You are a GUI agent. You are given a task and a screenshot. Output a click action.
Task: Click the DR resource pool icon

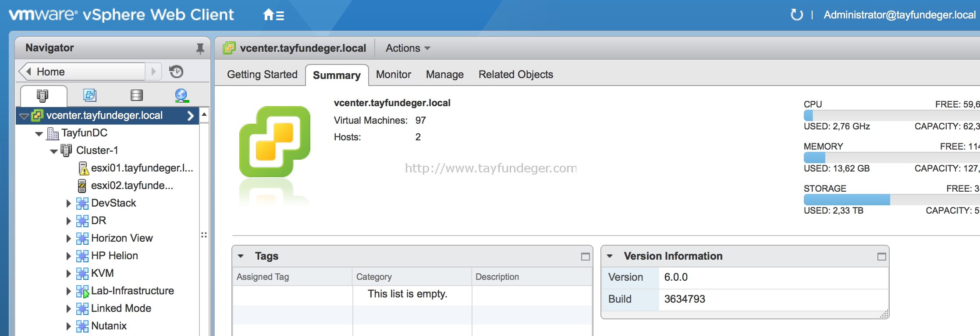(x=82, y=221)
